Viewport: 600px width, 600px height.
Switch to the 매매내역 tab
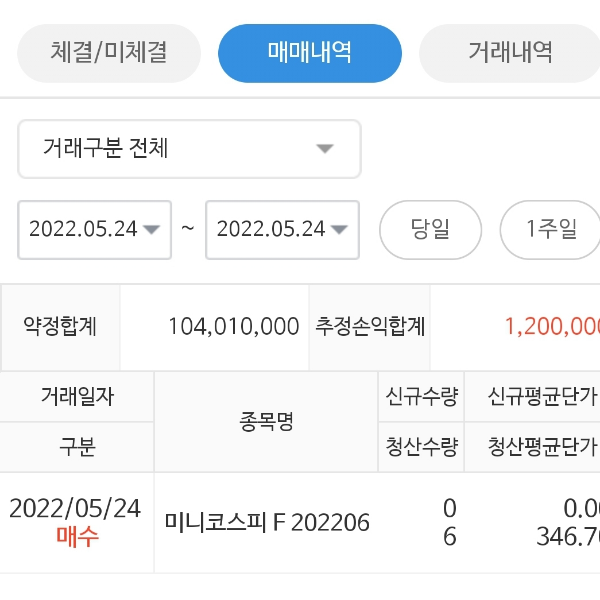click(x=309, y=52)
